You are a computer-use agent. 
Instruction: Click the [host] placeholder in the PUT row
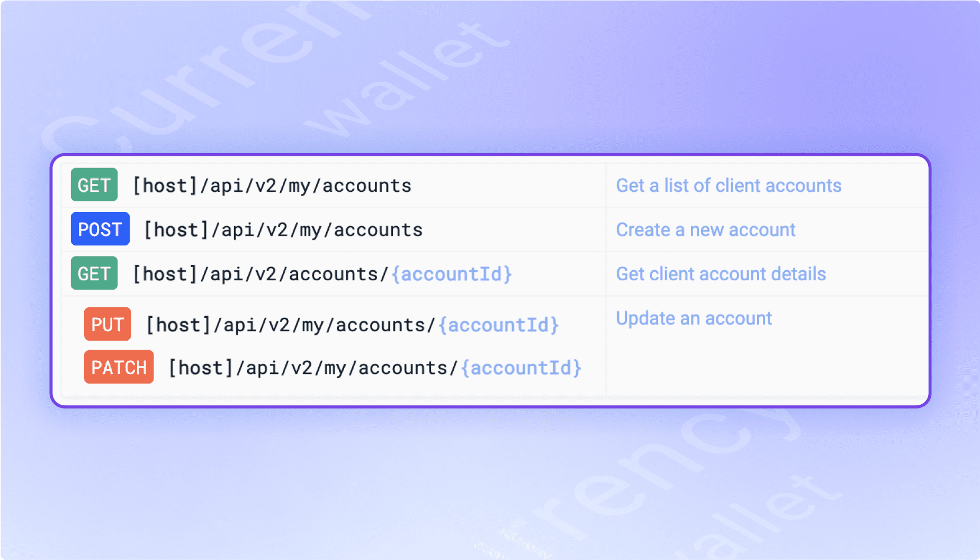(x=178, y=325)
